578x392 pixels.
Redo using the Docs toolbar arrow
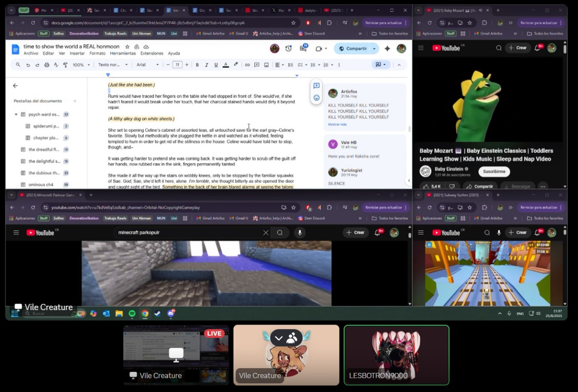point(37,65)
